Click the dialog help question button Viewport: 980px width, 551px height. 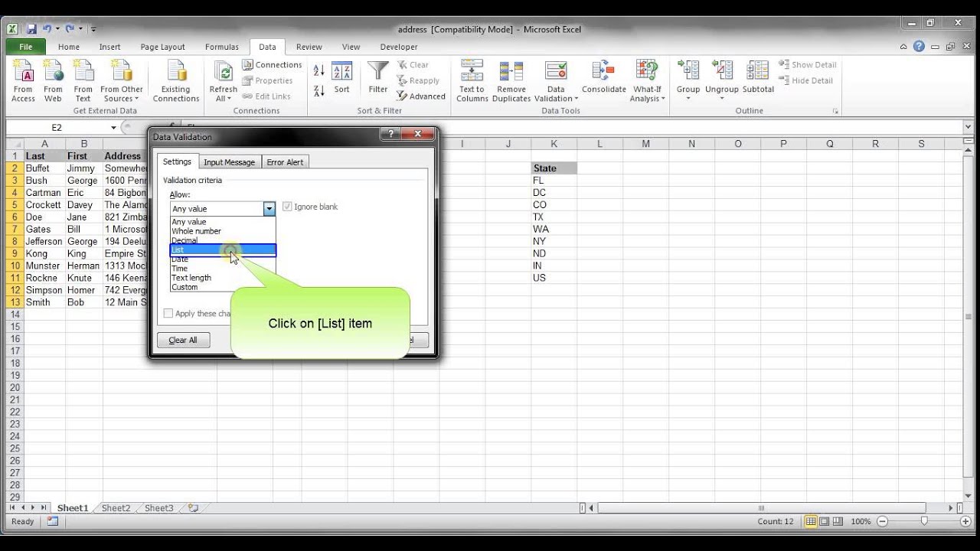point(390,134)
